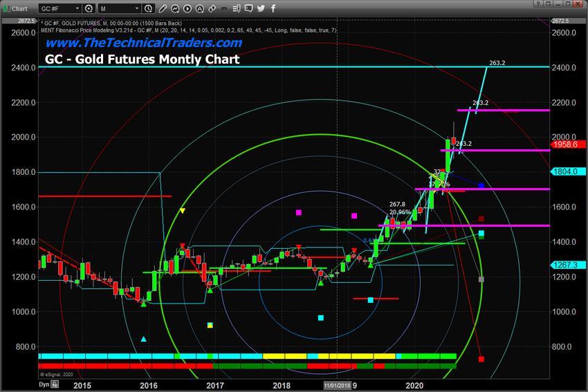Close the chart window

[578, 3]
